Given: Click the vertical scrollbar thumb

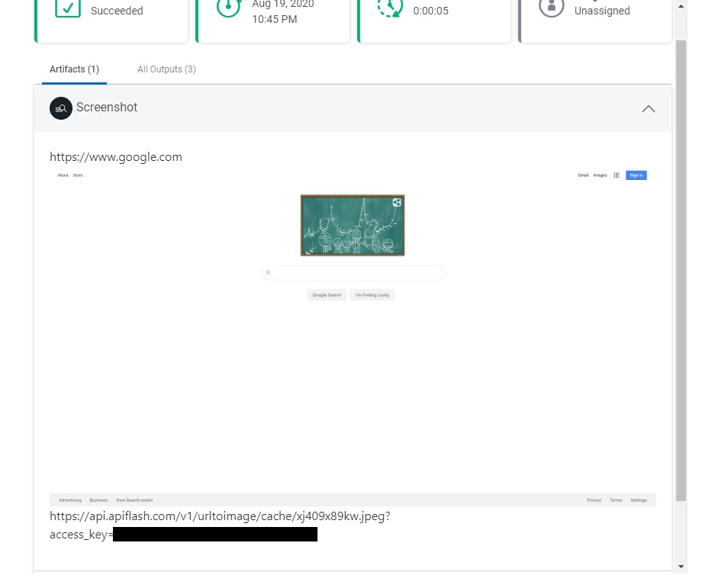Looking at the screenshot, I should [x=681, y=270].
